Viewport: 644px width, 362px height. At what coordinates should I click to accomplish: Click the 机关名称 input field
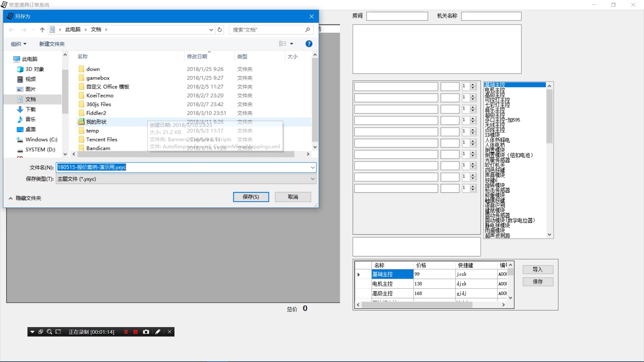pyautogui.click(x=491, y=16)
